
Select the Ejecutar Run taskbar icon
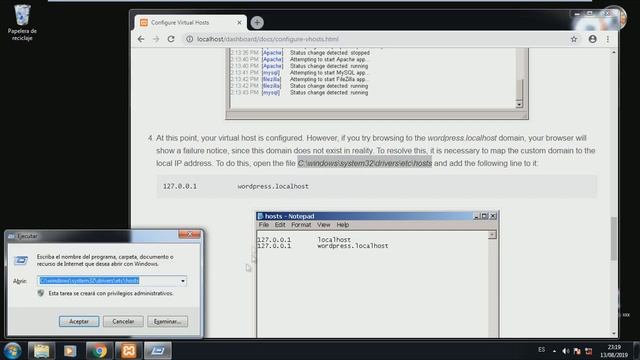coord(158,351)
